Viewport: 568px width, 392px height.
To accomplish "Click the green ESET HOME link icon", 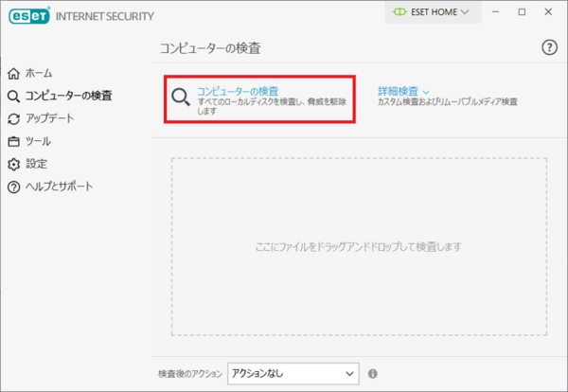I will (399, 12).
